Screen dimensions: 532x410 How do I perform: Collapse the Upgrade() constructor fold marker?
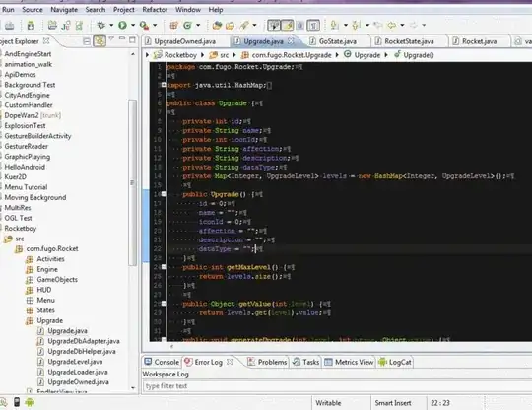[x=164, y=194]
